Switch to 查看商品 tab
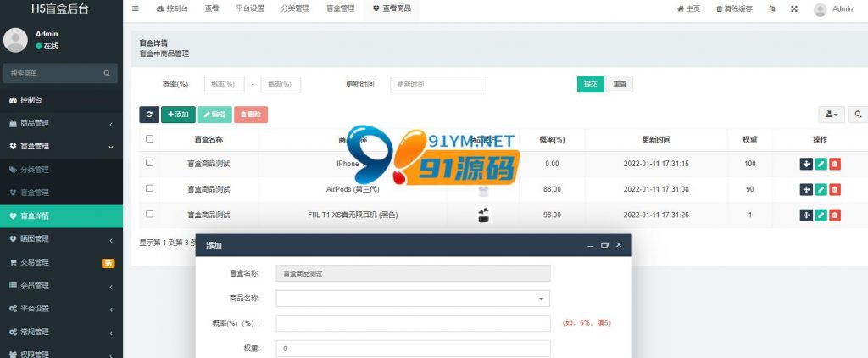 pos(392,8)
